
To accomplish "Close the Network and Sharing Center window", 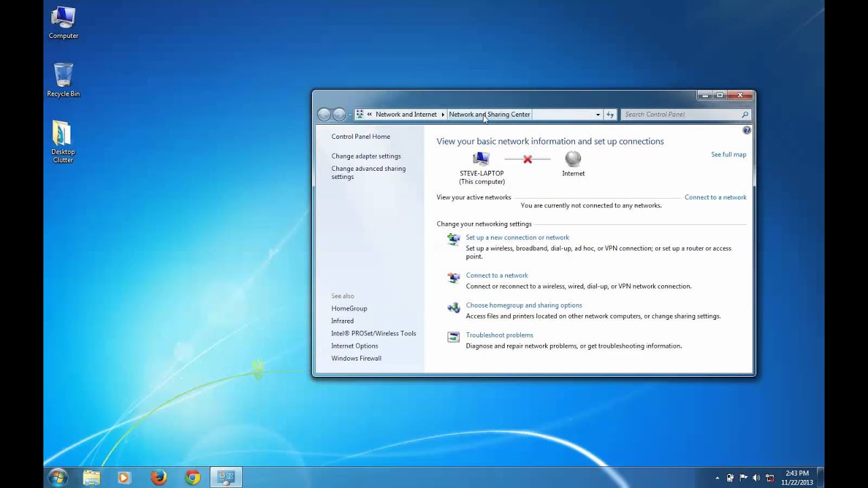I will point(741,96).
